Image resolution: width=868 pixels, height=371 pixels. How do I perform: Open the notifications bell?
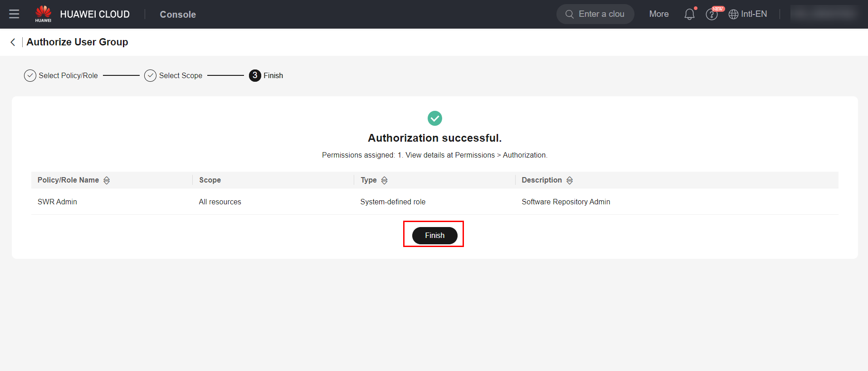click(x=689, y=14)
